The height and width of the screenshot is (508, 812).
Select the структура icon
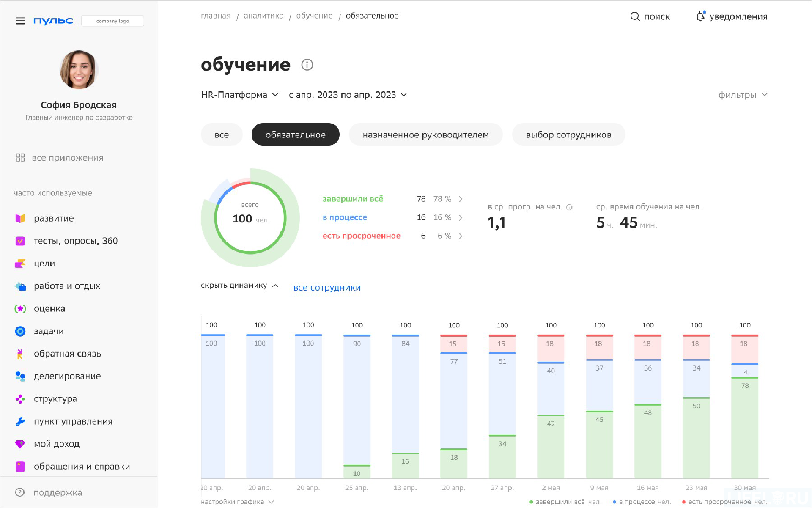[20, 398]
